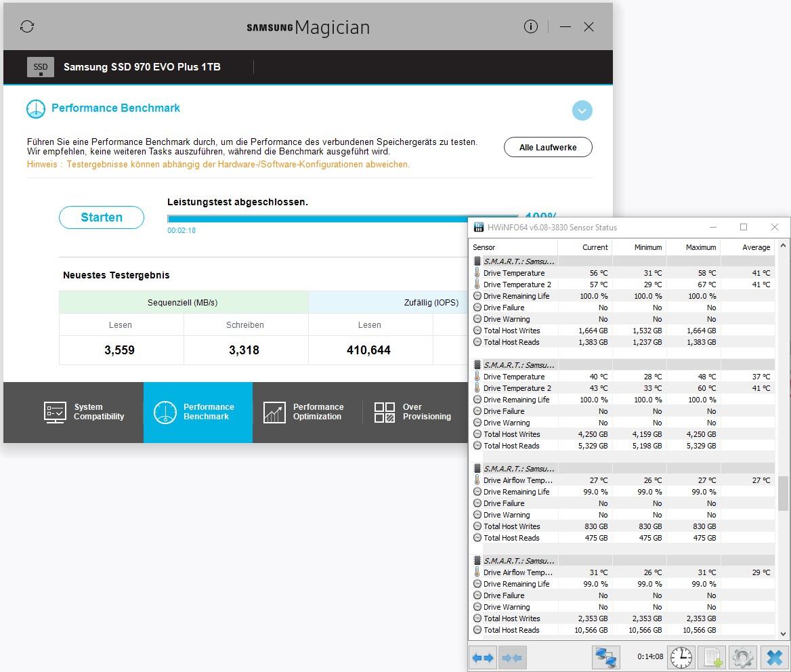The height and width of the screenshot is (672, 791).
Task: Select Drive Temperature row showing 40 °C current
Action: (622, 377)
